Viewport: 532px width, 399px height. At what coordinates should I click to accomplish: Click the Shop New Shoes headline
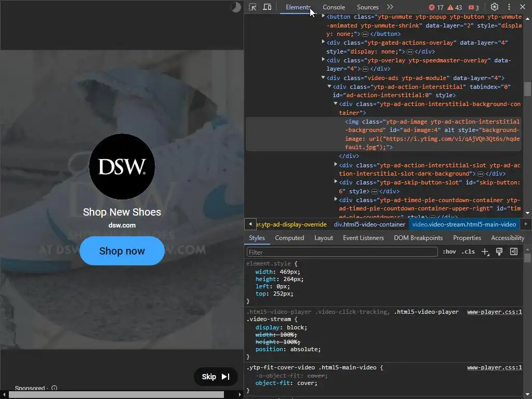122,212
